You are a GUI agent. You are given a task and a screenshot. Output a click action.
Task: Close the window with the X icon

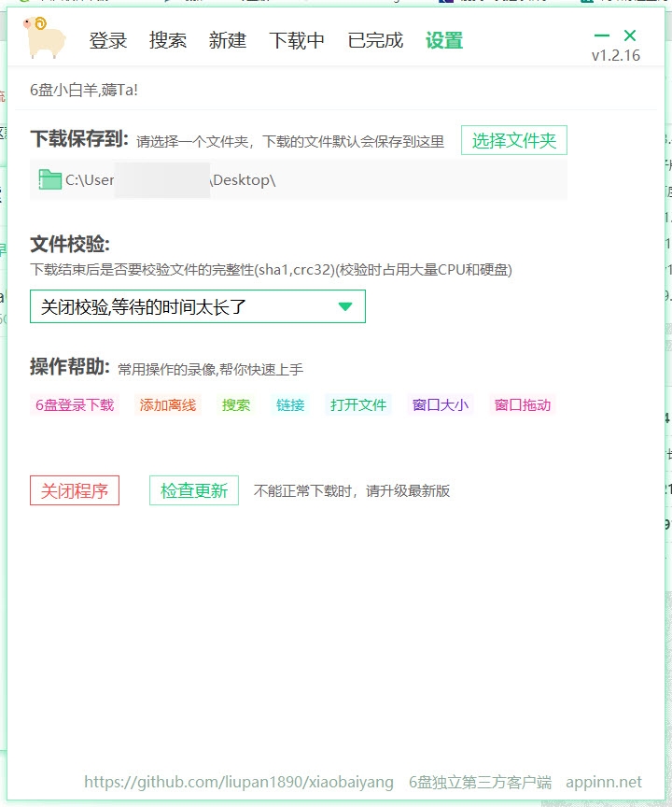[x=630, y=35]
